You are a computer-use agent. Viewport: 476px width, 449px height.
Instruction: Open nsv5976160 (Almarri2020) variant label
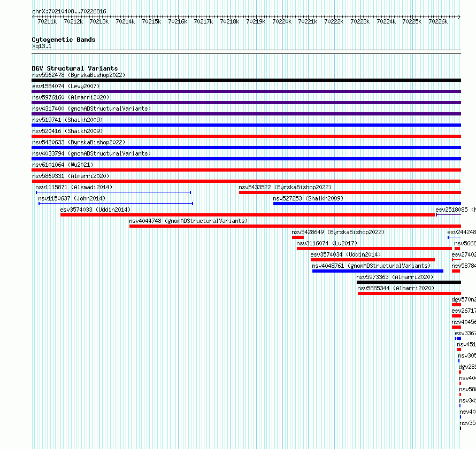click(x=71, y=97)
